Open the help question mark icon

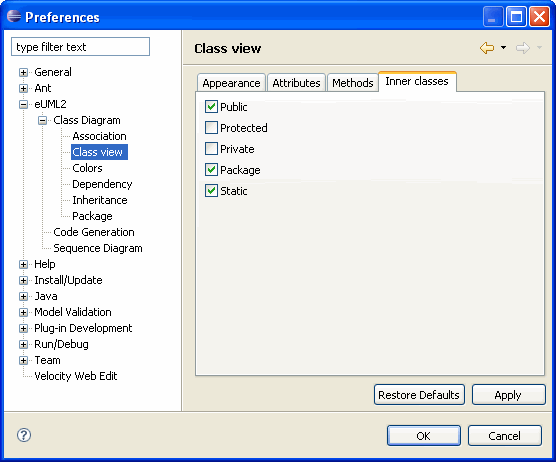click(24, 435)
